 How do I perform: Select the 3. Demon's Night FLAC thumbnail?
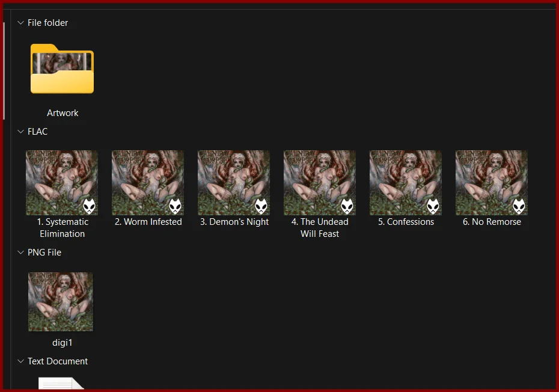coord(233,183)
